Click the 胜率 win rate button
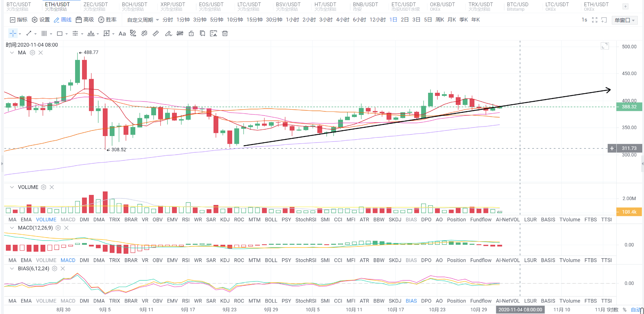 pos(107,20)
